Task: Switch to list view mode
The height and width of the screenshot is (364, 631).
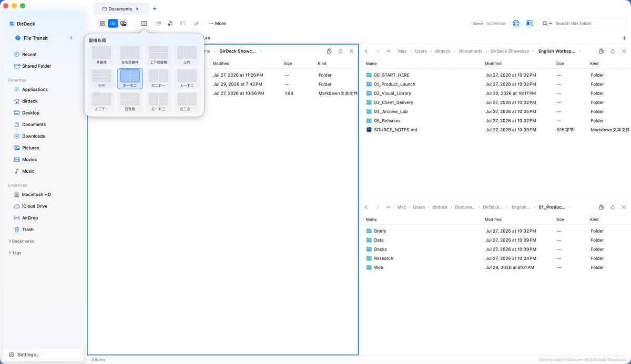Action: click(x=113, y=24)
